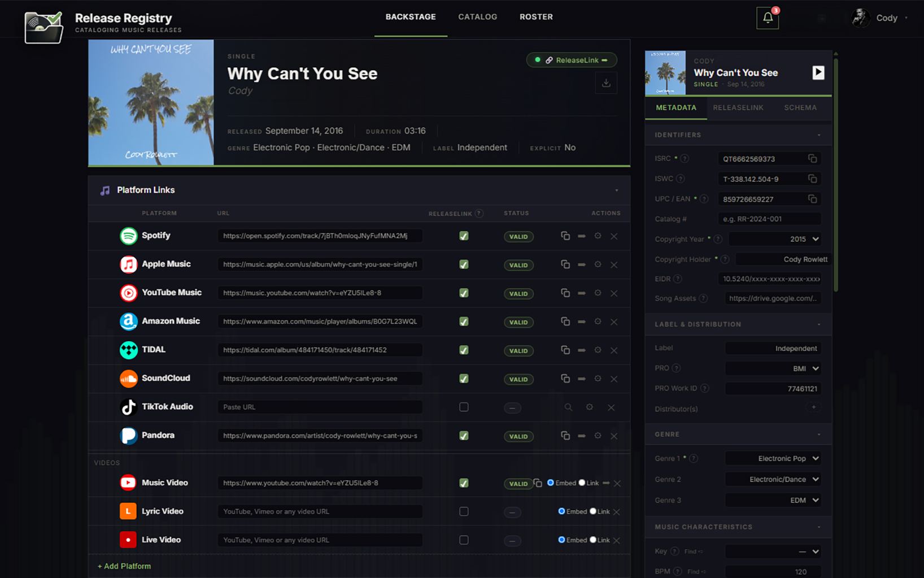Open Genre 1 dropdown

pos(773,458)
